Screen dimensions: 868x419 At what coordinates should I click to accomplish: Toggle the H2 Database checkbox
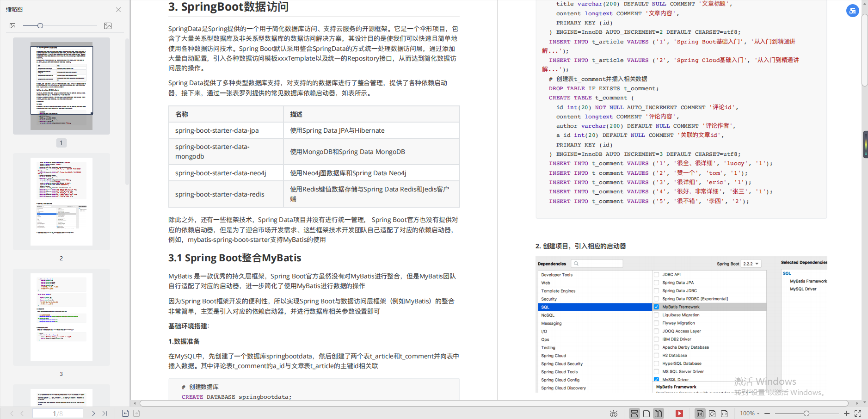[656, 356]
